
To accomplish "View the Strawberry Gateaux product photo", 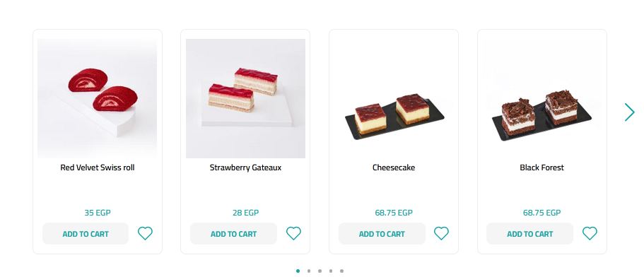I will point(245,98).
